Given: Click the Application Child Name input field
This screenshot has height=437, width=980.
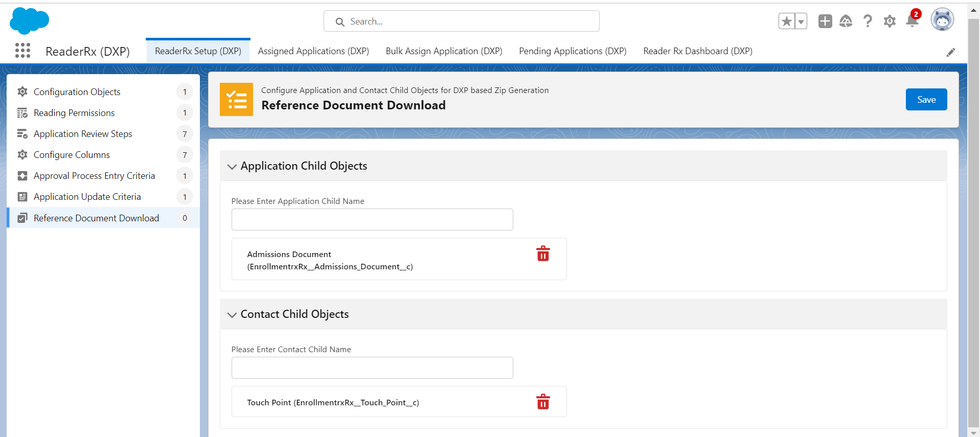Looking at the screenshot, I should click(372, 220).
